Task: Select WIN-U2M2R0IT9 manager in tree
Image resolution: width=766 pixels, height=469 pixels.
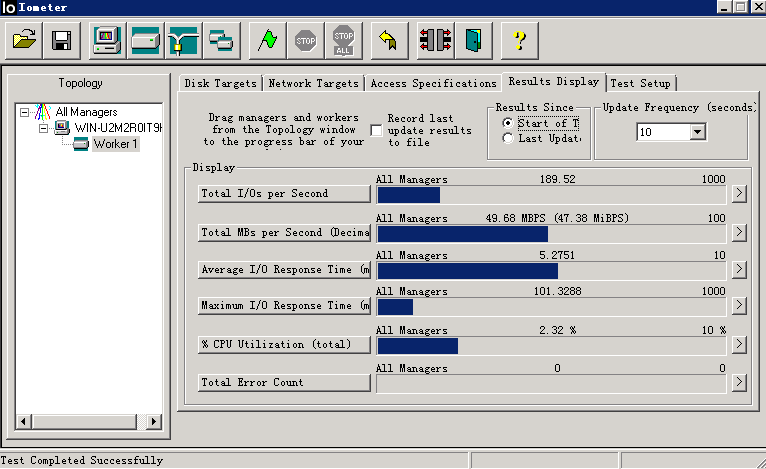Action: click(x=118, y=128)
